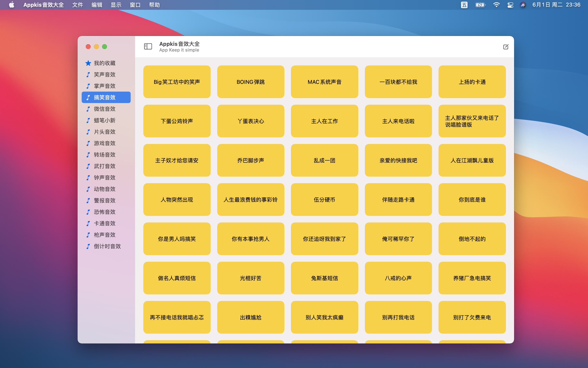This screenshot has width=588, height=368.
Task: Play 一百块都不给我 sound
Action: tap(398, 82)
